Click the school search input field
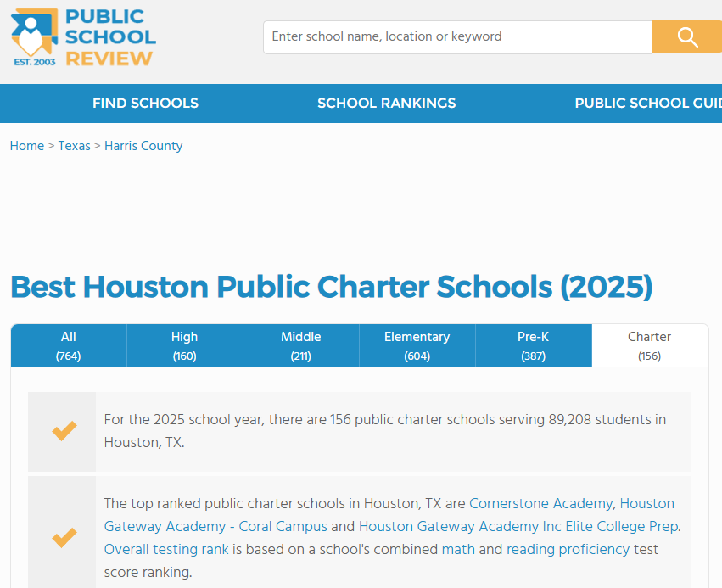The image size is (722, 588). (457, 36)
